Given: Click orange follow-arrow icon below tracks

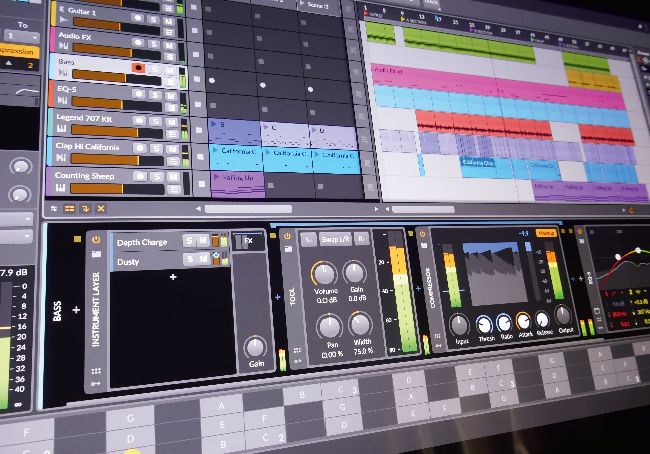Looking at the screenshot, I should [x=85, y=209].
